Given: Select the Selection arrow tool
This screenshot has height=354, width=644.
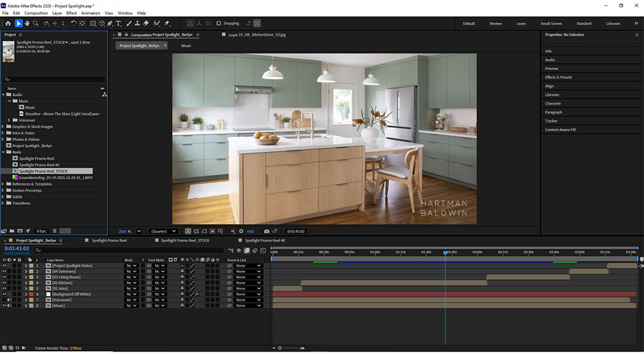Looking at the screenshot, I should tap(19, 23).
